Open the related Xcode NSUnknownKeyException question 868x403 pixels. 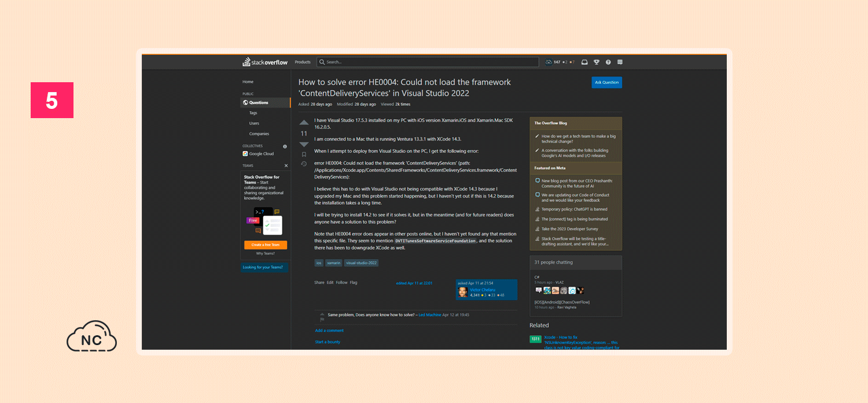582,342
